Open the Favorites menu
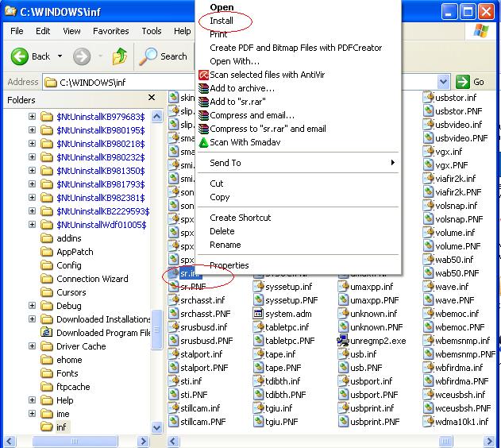The image size is (501, 448). pyautogui.click(x=111, y=31)
